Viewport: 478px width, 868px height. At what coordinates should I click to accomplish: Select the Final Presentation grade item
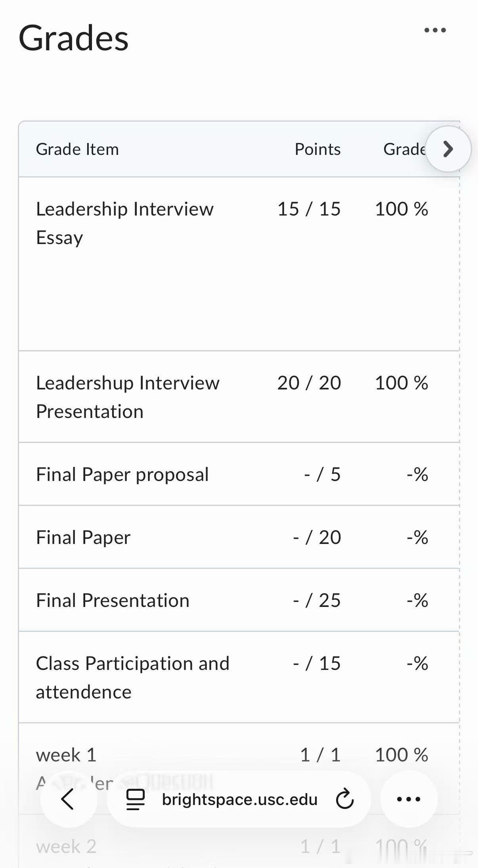[113, 600]
